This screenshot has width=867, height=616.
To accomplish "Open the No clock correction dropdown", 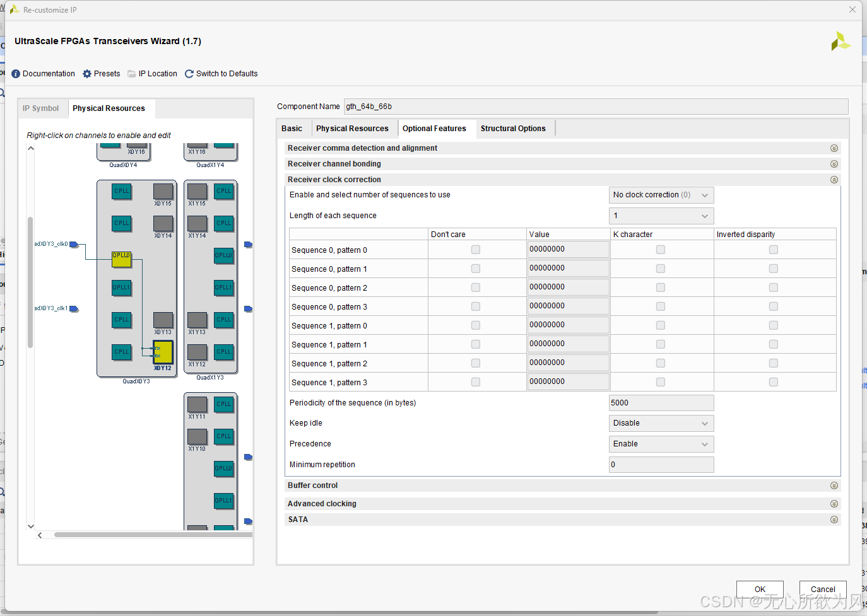I will (661, 195).
